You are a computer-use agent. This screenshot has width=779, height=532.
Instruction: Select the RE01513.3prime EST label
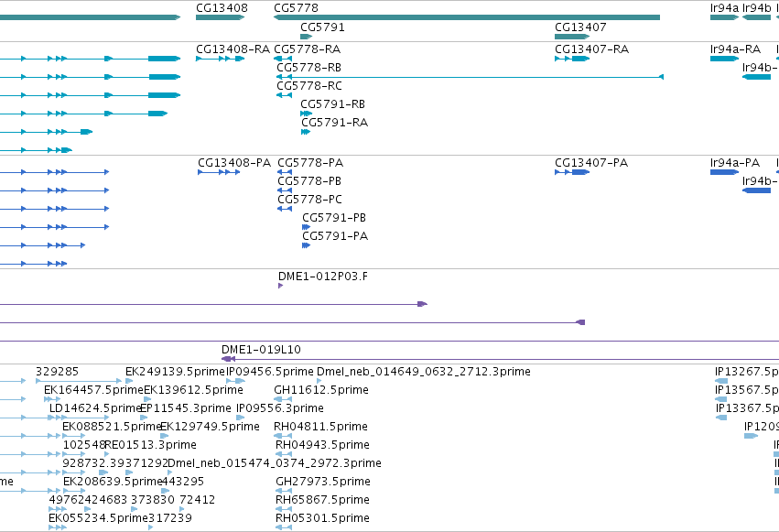[x=150, y=445]
